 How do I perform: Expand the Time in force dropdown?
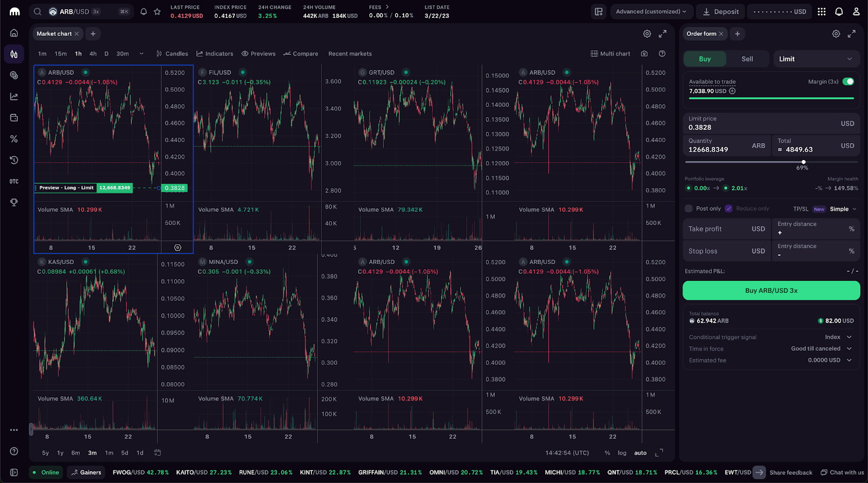tap(821, 349)
